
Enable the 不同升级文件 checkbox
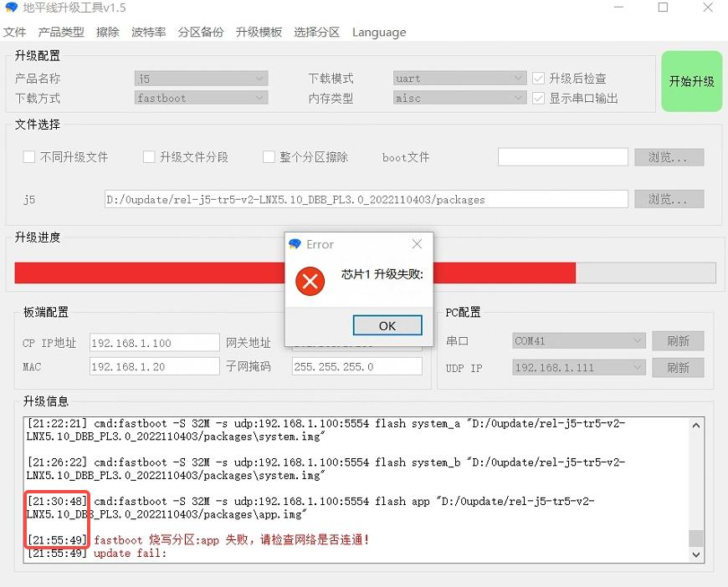coord(29,157)
